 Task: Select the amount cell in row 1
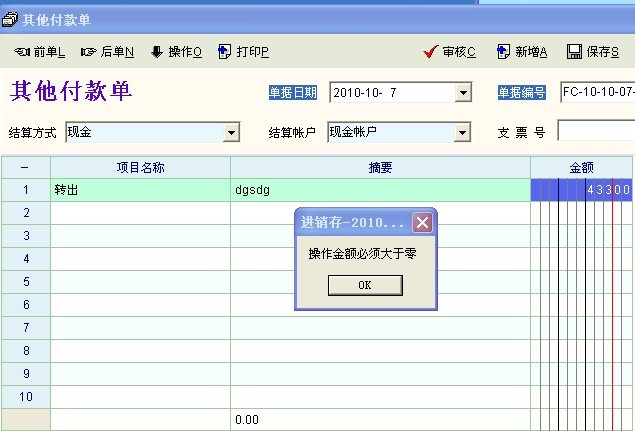tap(582, 190)
